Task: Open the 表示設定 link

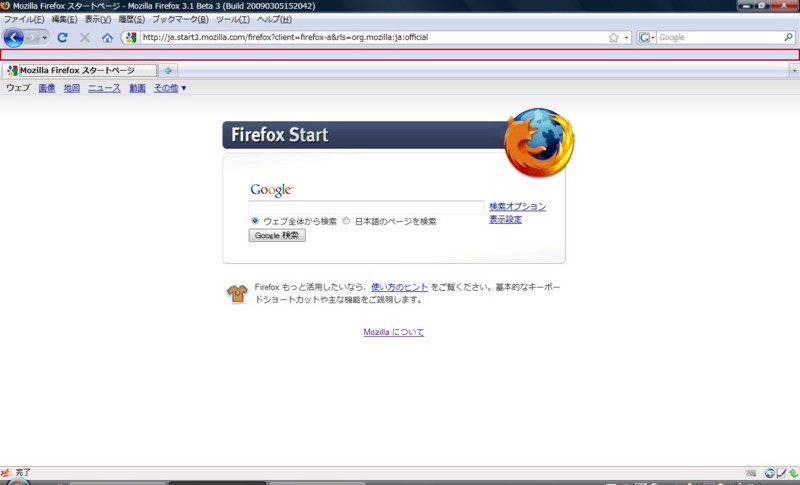Action: coord(505,219)
